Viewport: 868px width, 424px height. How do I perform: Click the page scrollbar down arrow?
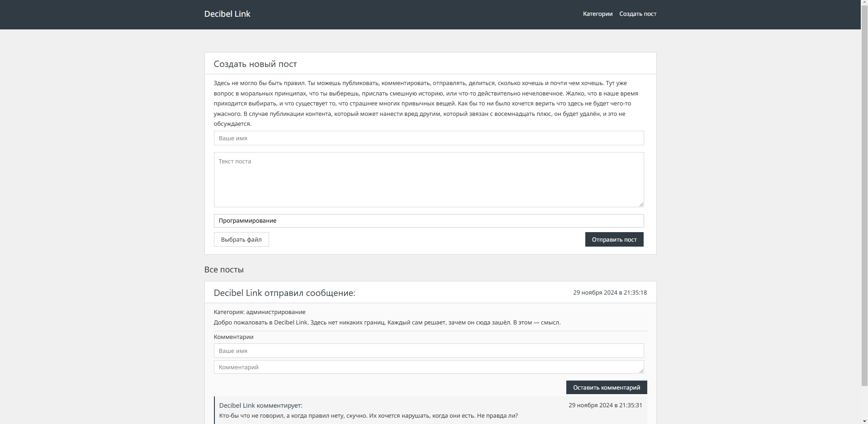(864, 420)
